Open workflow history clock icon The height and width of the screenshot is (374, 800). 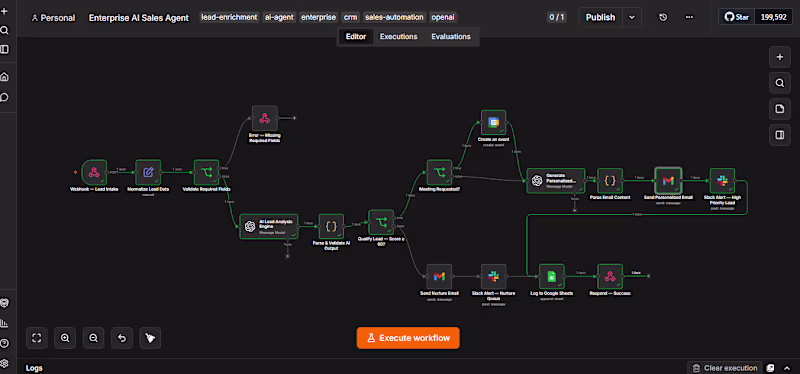tap(663, 17)
